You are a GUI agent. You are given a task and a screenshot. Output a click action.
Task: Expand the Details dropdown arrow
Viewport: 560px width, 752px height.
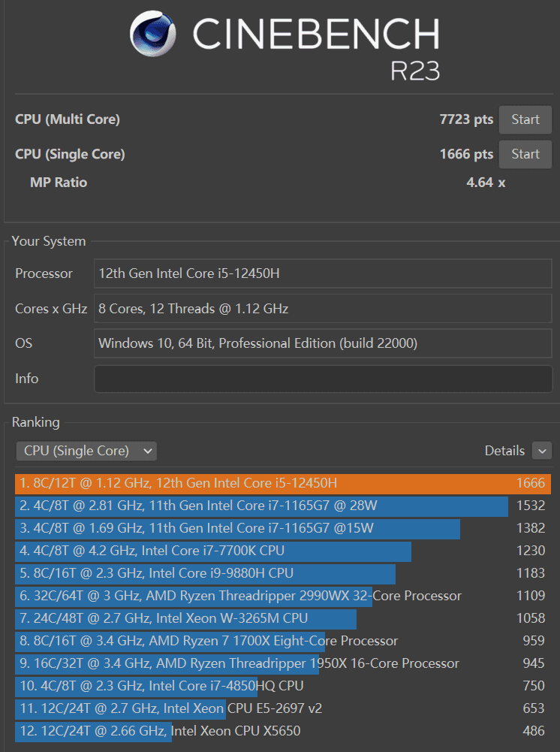coord(541,451)
